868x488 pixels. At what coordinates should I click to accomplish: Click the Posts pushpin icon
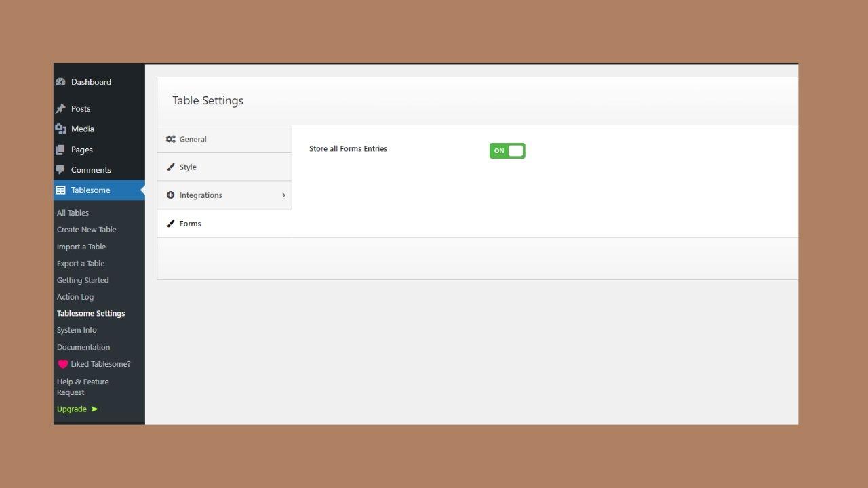coord(60,108)
